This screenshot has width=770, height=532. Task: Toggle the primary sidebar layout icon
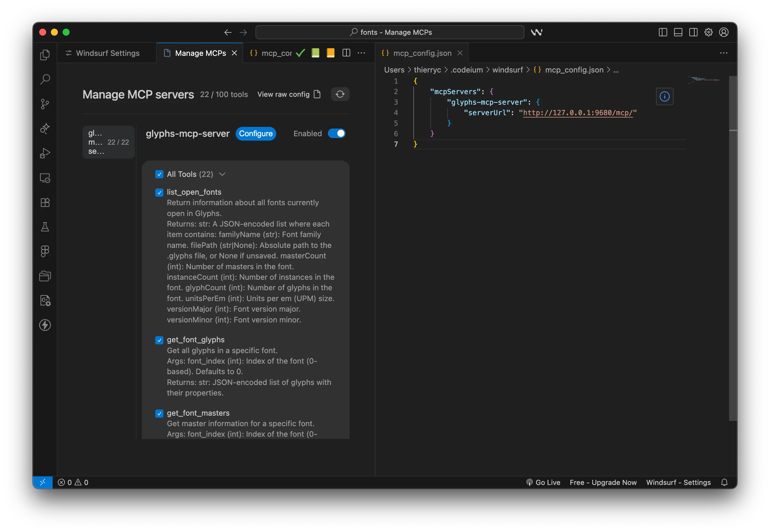pos(663,32)
